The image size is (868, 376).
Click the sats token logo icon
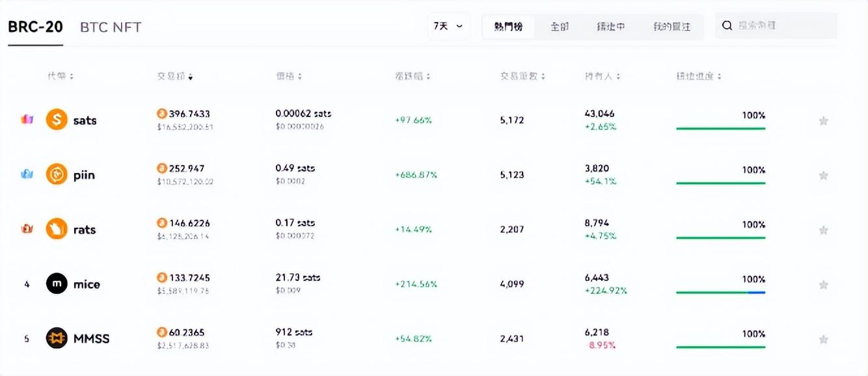tap(57, 120)
